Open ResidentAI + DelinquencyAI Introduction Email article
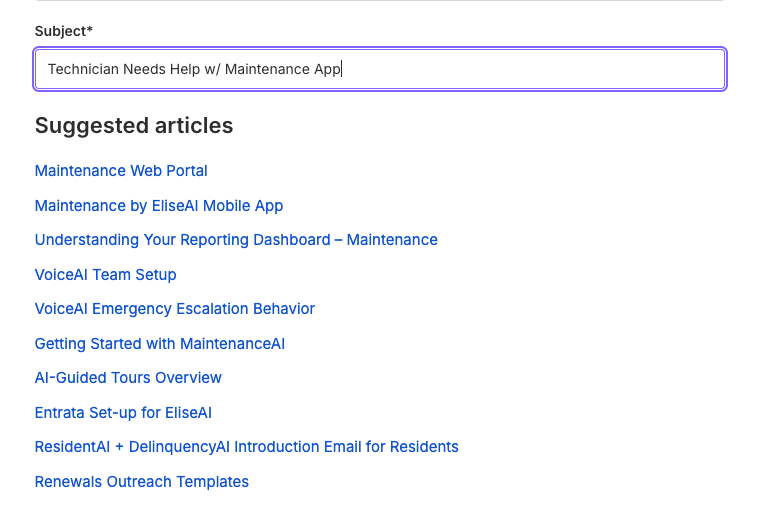The height and width of the screenshot is (519, 764). (247, 447)
